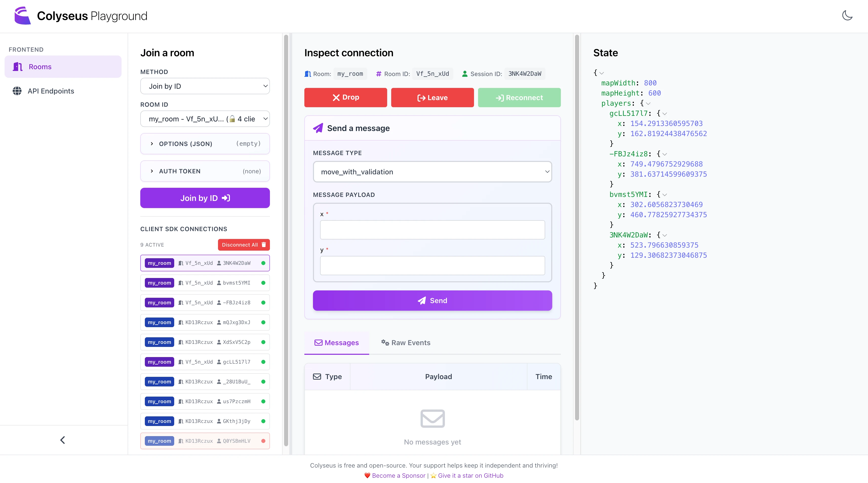Collapse sidebar with left chevron
Screen dimensions: 868x483
[63, 440]
